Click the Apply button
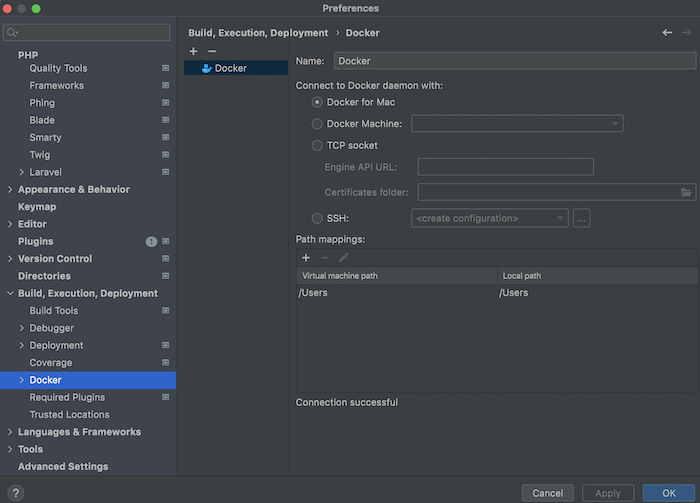Image resolution: width=700 pixels, height=503 pixels. (x=608, y=493)
